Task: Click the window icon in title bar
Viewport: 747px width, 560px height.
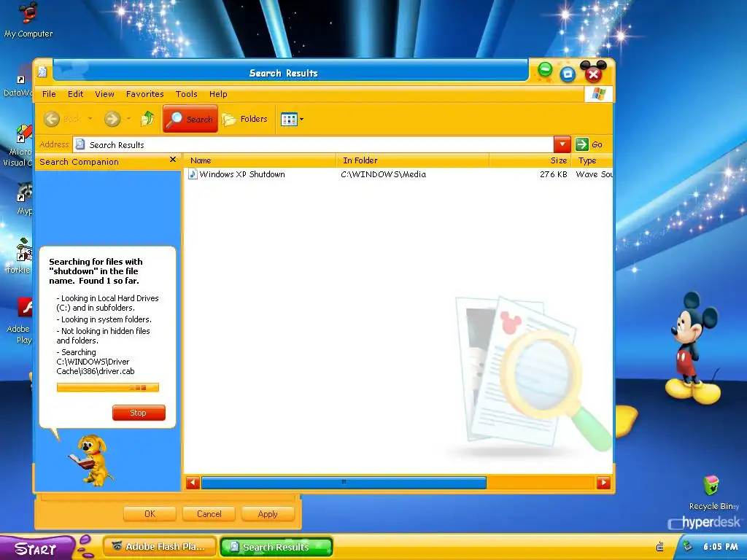Action: [x=42, y=72]
